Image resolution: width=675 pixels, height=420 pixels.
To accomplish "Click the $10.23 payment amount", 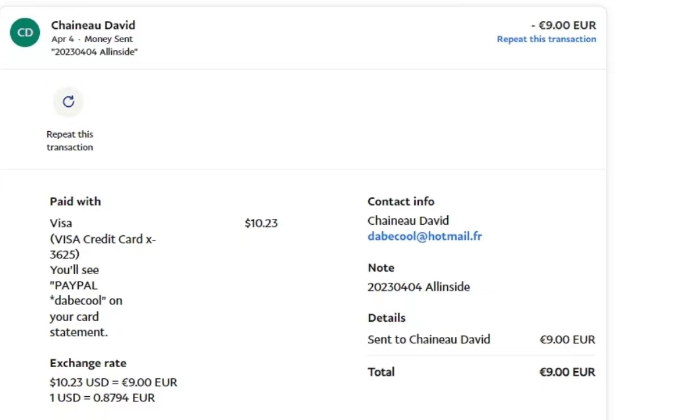I will [x=261, y=223].
